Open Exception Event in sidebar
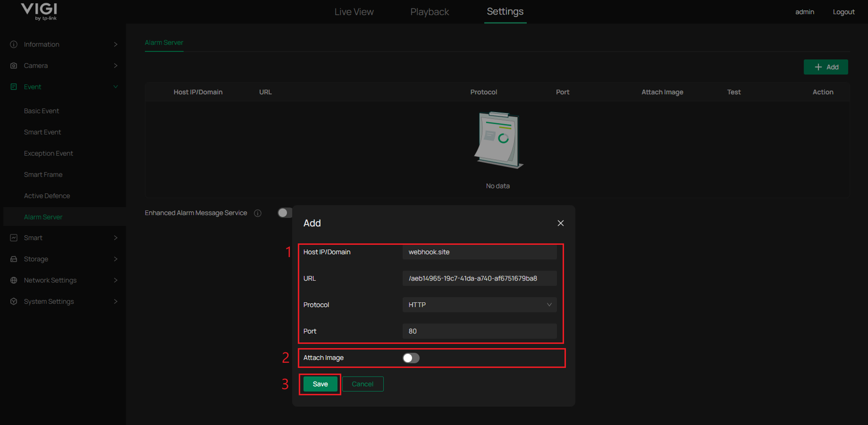This screenshot has height=425, width=868. tap(48, 153)
